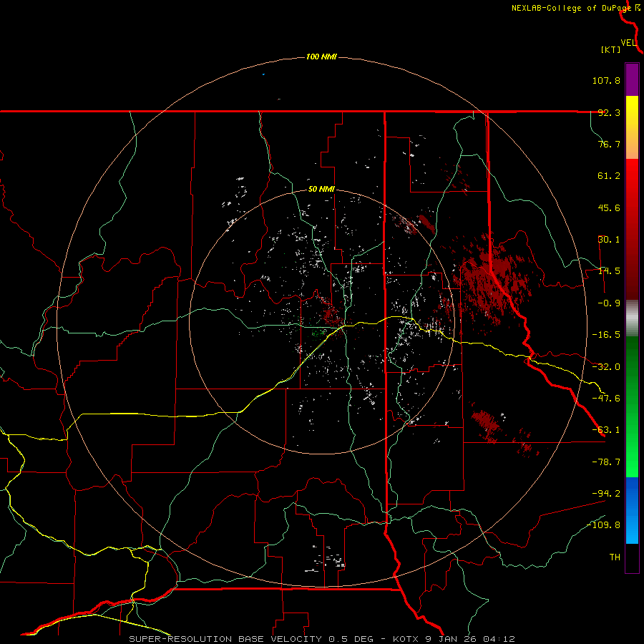644x644 pixels.
Task: Click the 61.2 velocity scale value
Action: [609, 176]
